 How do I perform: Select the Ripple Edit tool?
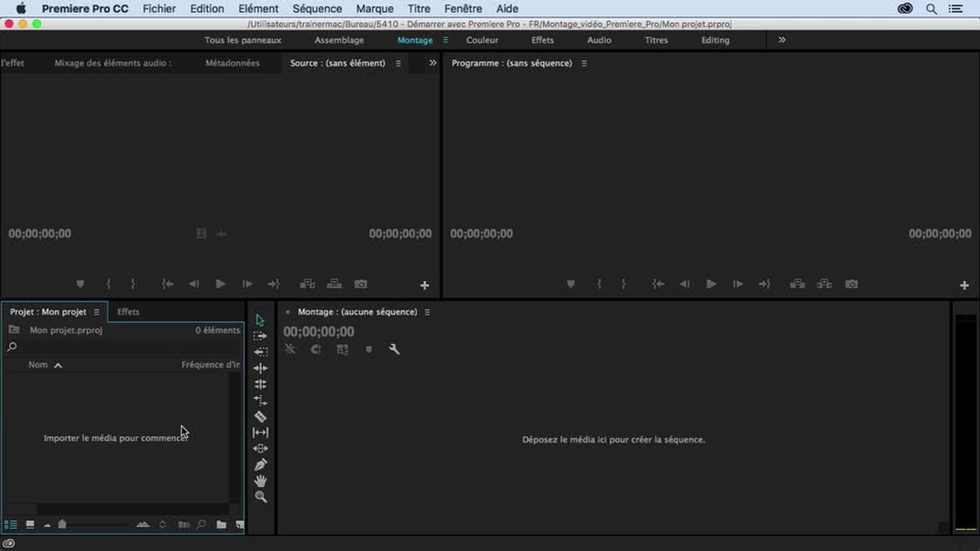coord(260,368)
